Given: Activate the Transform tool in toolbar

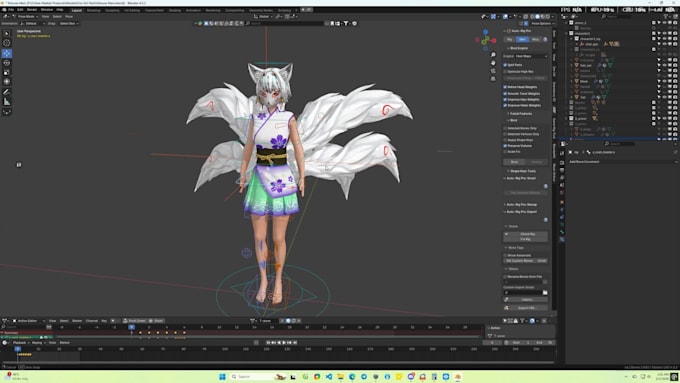Looking at the screenshot, I should (7, 82).
